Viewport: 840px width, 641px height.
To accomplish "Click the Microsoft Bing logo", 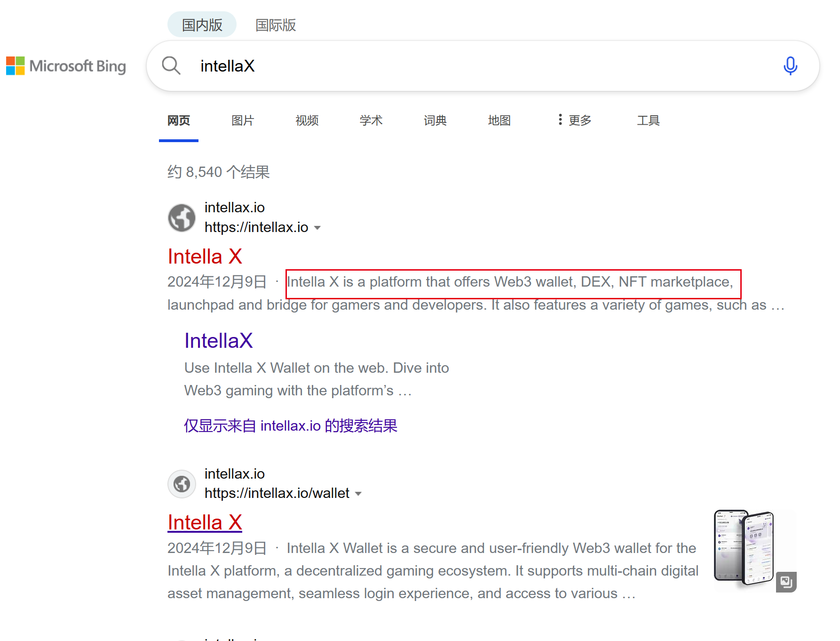I will [66, 66].
